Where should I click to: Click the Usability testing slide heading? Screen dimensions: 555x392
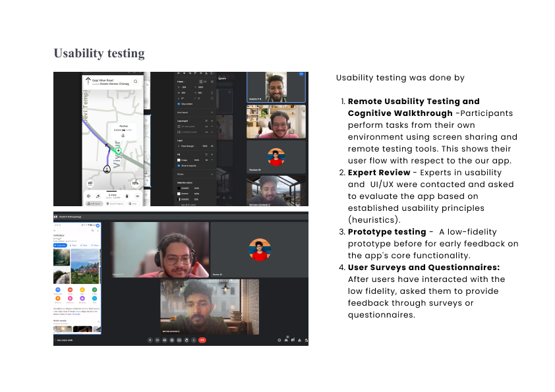[x=99, y=53]
